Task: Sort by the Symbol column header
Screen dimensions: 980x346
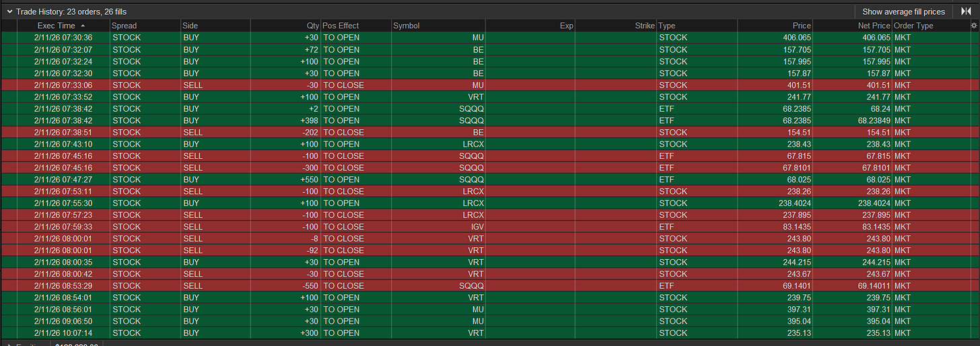Action: point(407,26)
